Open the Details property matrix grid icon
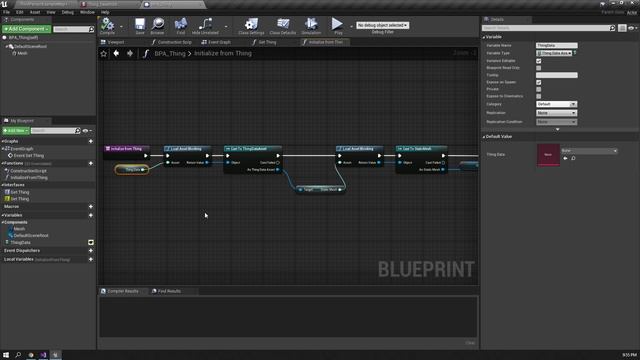Screen dimensions: 640x360 click(x=622, y=28)
